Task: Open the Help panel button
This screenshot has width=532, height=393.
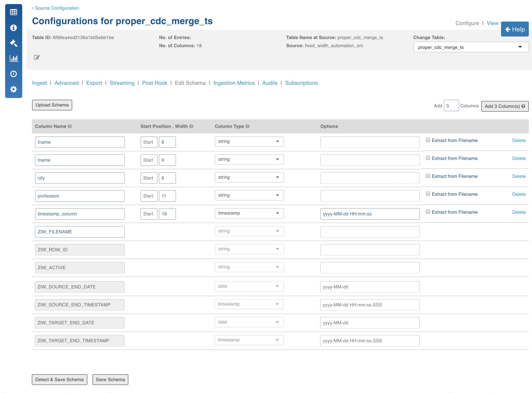Action: [x=515, y=29]
